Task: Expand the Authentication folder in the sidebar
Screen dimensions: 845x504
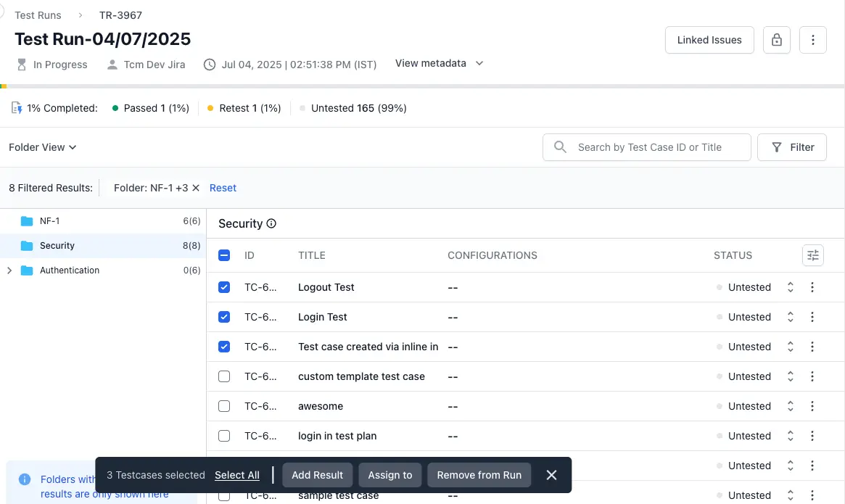Action: [x=9, y=270]
